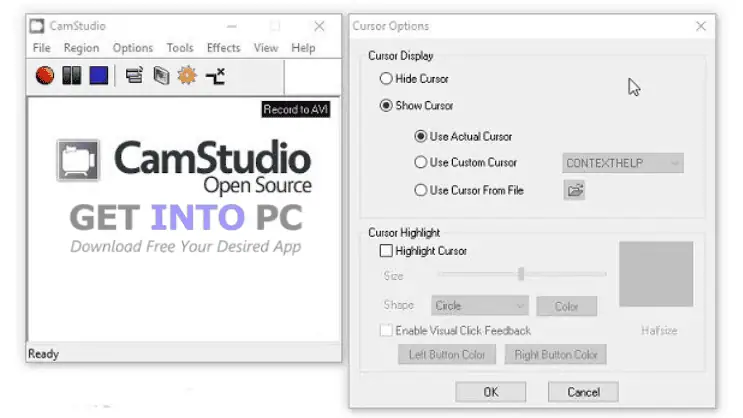This screenshot has width=743, height=418.
Task: Click the CamStudio title bar app icon
Action: [x=37, y=26]
